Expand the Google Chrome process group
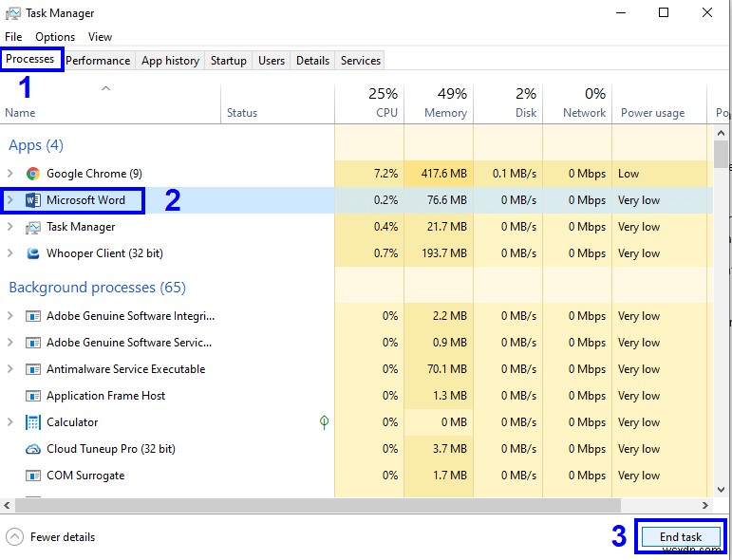The image size is (732, 560). [x=9, y=174]
